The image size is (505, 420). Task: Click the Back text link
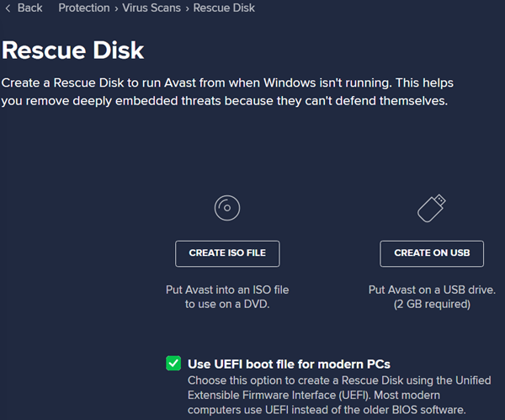(29, 8)
